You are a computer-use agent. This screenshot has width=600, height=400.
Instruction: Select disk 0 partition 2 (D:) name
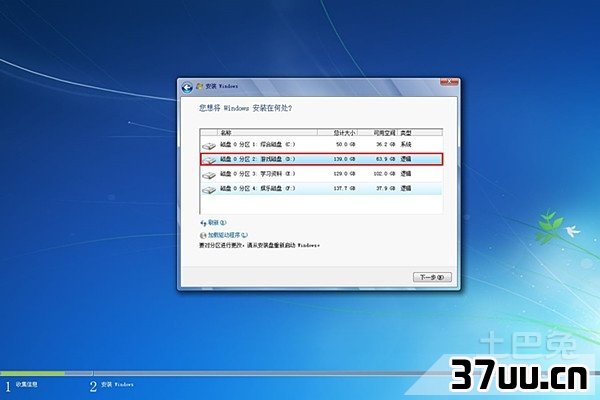pyautogui.click(x=258, y=159)
